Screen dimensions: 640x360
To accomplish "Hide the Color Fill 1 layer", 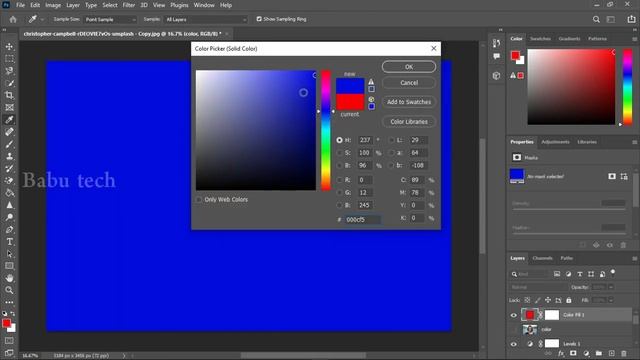I will point(513,315).
